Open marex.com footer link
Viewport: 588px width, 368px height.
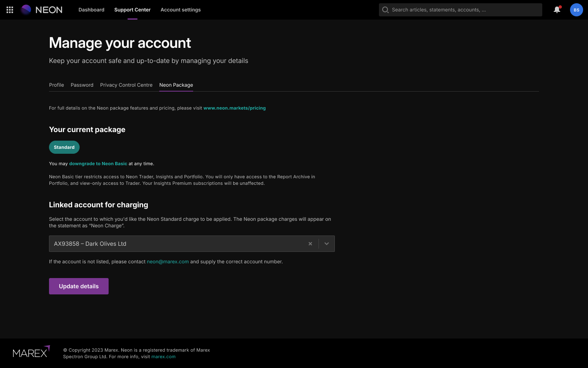pyautogui.click(x=163, y=357)
